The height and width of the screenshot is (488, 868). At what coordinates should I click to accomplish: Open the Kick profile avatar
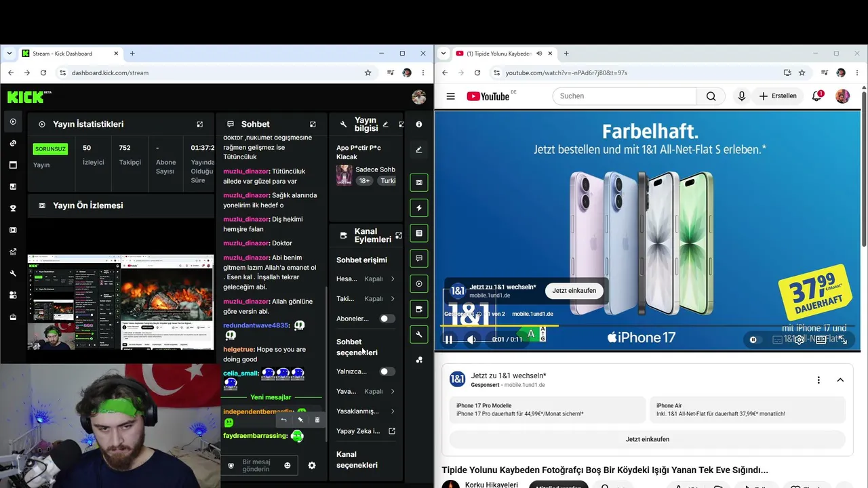[x=419, y=97]
